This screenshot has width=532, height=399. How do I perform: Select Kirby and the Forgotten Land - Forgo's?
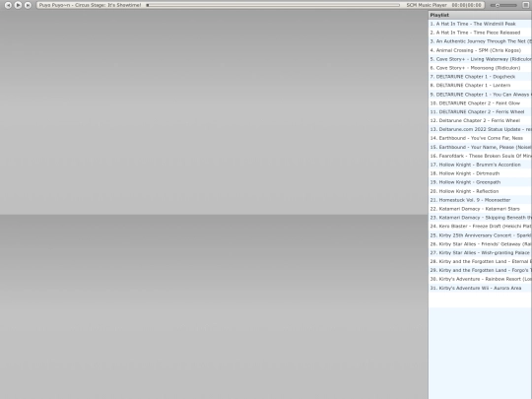(480, 270)
